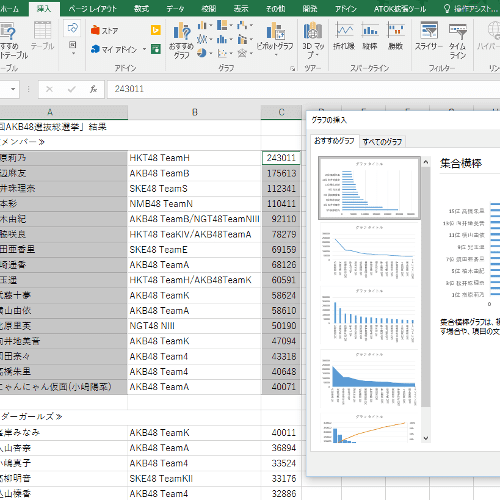
Task: Expand the My Add-ins dropdown arrow
Action: (144, 49)
